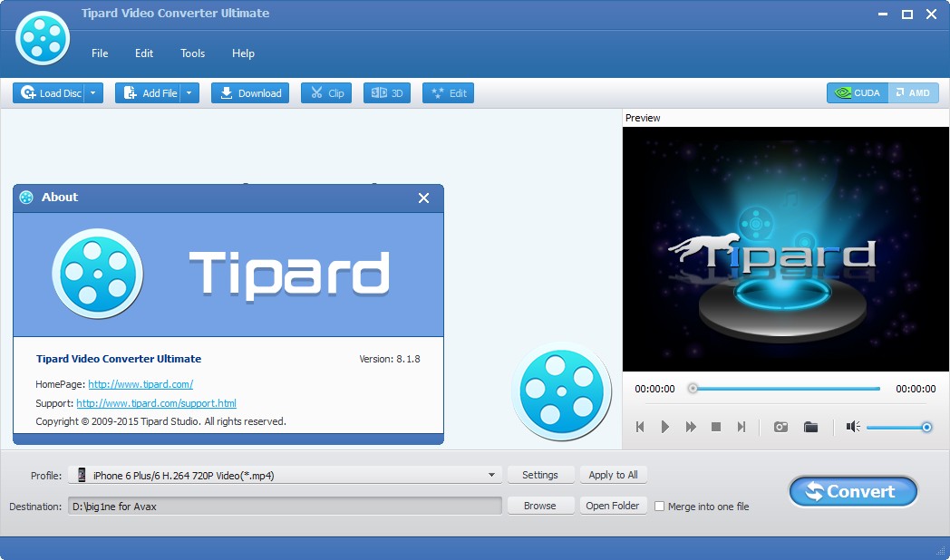The image size is (950, 560).
Task: Click the "Version: 8.1.8" text
Action: [390, 359]
